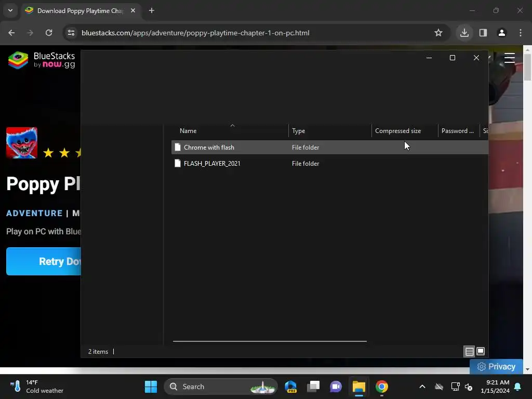Open the clock and date panel
The height and width of the screenshot is (399, 532).
pyautogui.click(x=495, y=387)
